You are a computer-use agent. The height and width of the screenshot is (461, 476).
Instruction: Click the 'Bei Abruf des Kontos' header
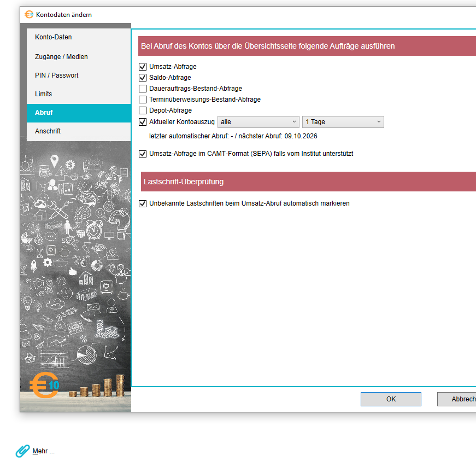[x=307, y=46]
